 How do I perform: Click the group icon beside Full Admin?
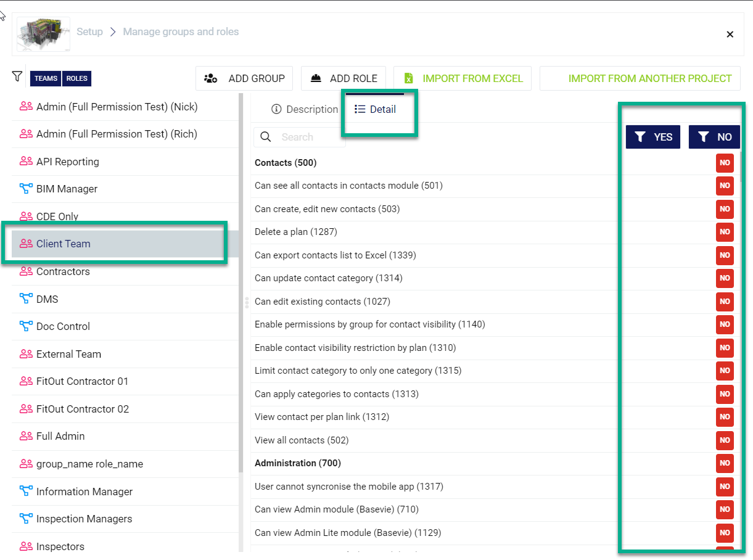26,436
